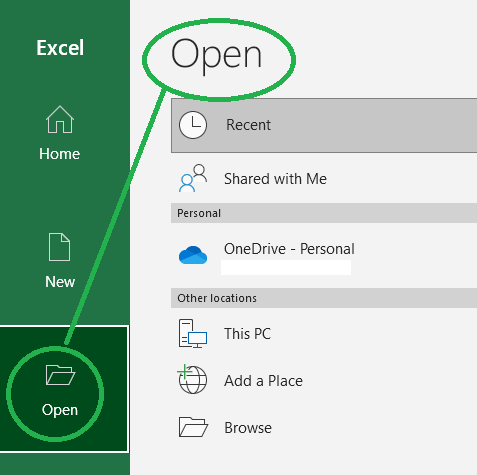Viewport: 477px width, 475px height.
Task: Click the Shared with Me people icon
Action: (193, 178)
